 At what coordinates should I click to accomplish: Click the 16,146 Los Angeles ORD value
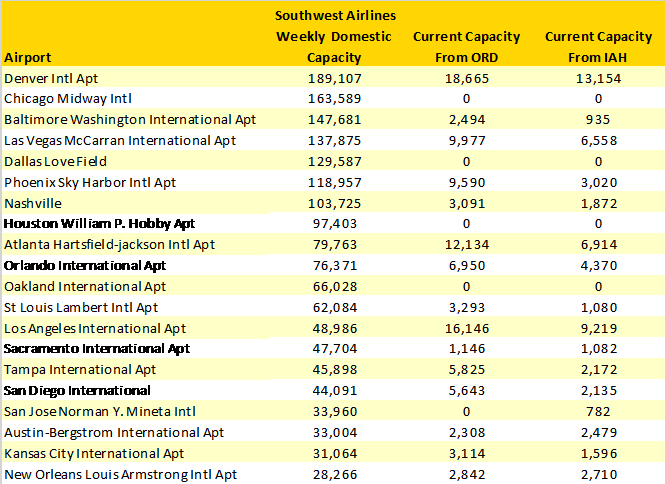(x=466, y=328)
